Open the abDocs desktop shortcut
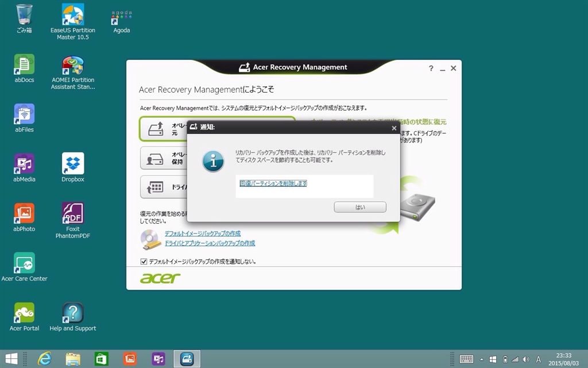The height and width of the screenshot is (368, 588). 24,68
